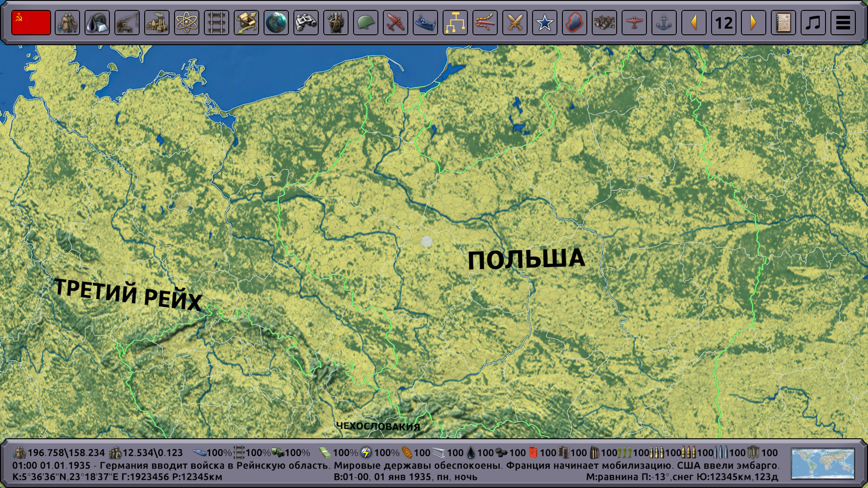The image size is (868, 488).
Task: Toggle the red-outlined region map mode
Action: 575,23
